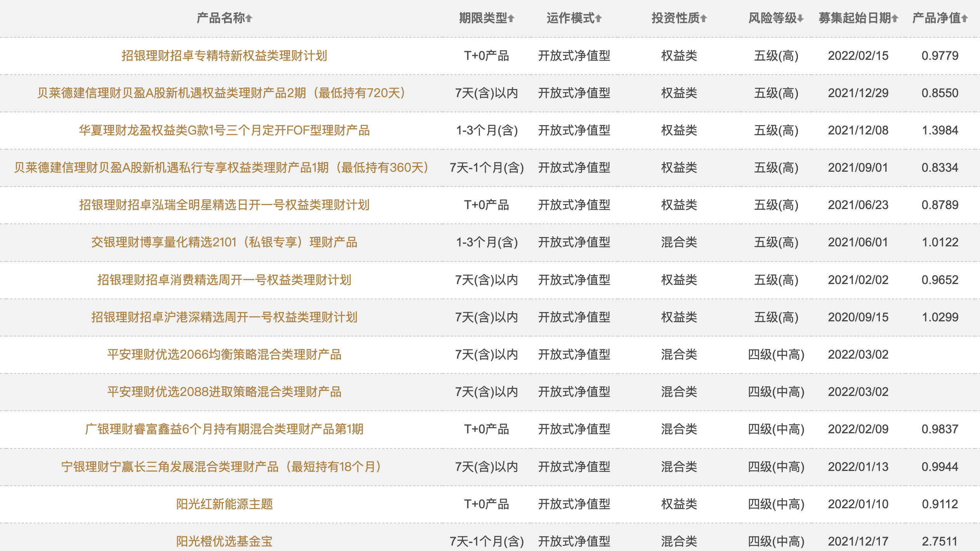Click date 2021/12/17
980x551 pixels.
click(858, 541)
